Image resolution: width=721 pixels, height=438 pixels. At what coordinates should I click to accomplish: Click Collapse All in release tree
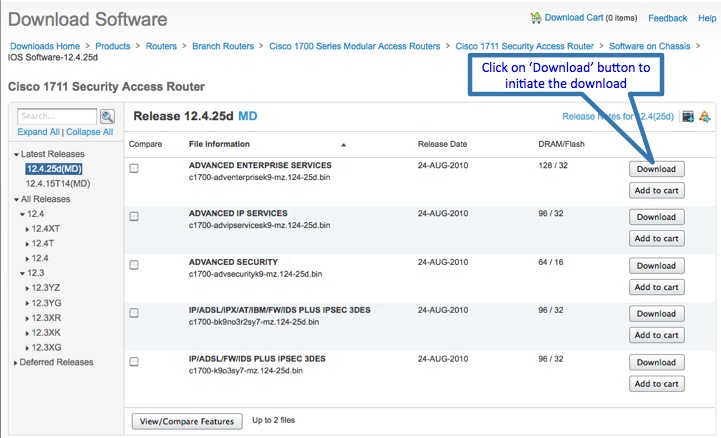tap(89, 132)
